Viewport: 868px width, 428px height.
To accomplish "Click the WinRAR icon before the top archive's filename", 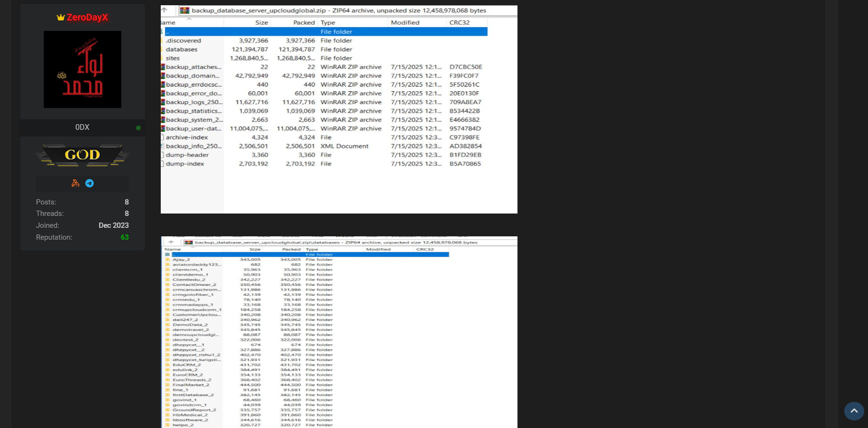I will coord(185,10).
